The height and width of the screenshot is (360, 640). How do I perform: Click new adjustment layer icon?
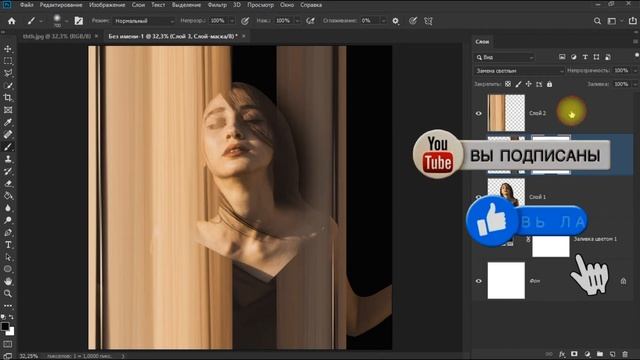click(587, 354)
